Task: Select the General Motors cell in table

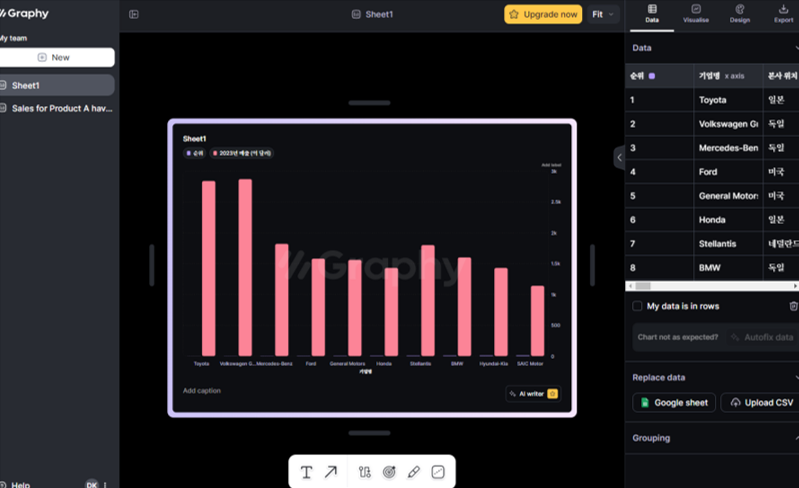Action: (728, 196)
